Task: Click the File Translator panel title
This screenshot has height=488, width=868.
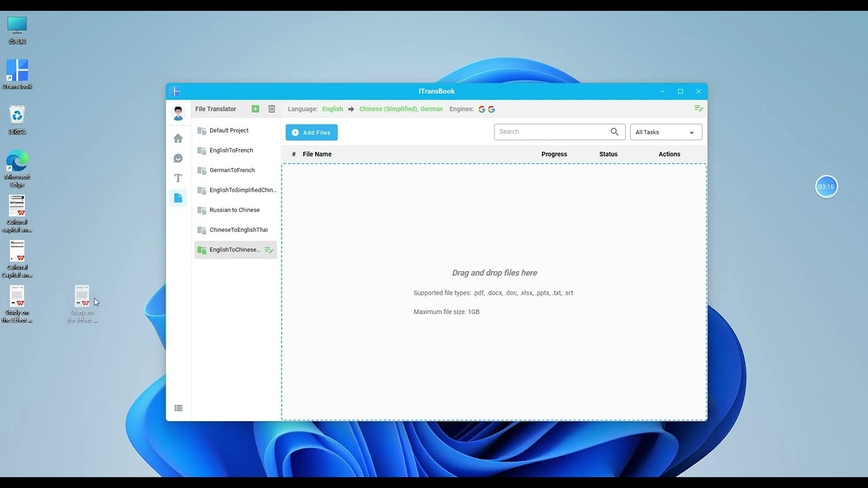Action: 216,109
